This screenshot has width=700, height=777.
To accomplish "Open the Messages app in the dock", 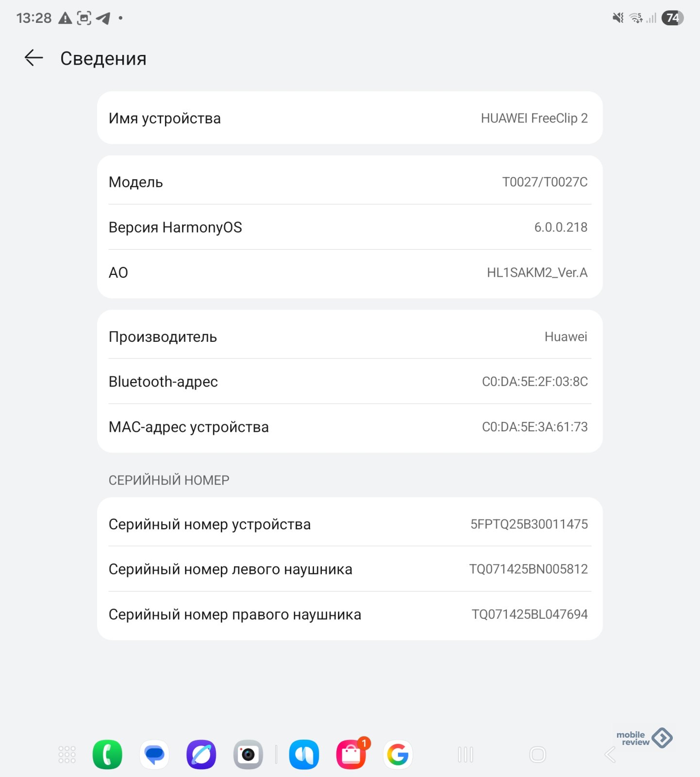I will (154, 755).
